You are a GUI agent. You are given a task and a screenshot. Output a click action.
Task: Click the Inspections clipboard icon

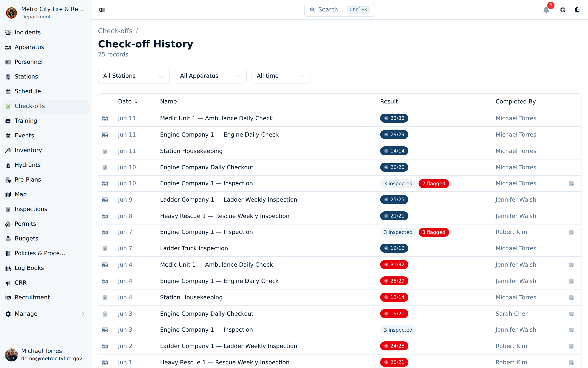pos(8,209)
